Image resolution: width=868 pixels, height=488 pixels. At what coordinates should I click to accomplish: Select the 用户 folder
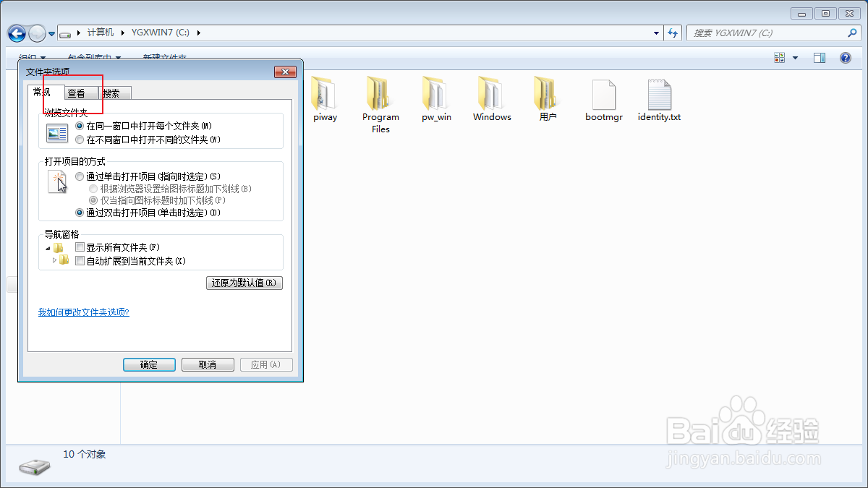click(x=548, y=100)
